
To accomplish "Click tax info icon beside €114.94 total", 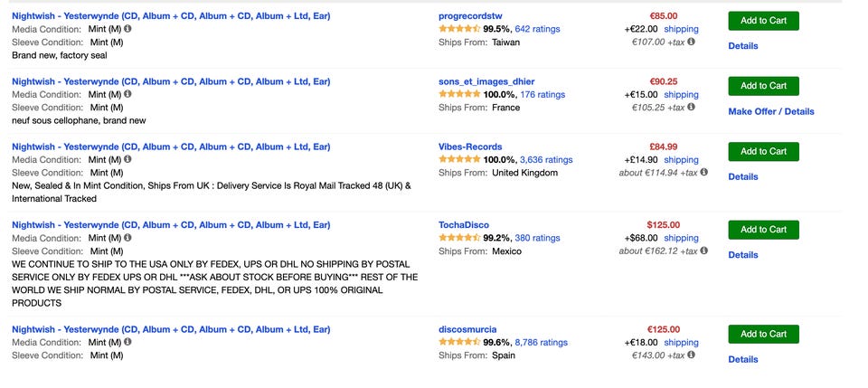I will [703, 173].
